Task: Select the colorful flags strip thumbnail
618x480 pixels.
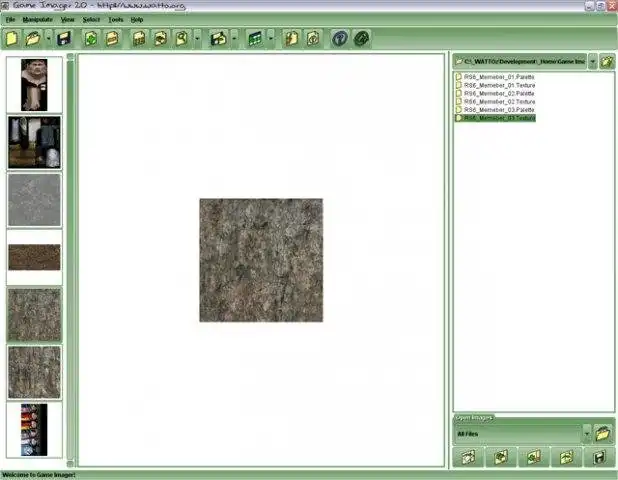Action: [x=34, y=430]
